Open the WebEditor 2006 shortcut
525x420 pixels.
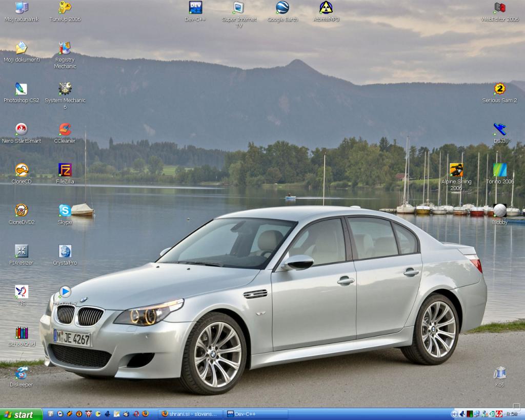499,12
